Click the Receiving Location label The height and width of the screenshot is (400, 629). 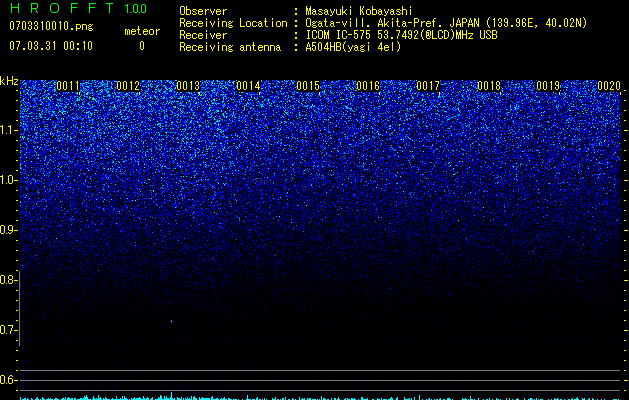pyautogui.click(x=233, y=23)
